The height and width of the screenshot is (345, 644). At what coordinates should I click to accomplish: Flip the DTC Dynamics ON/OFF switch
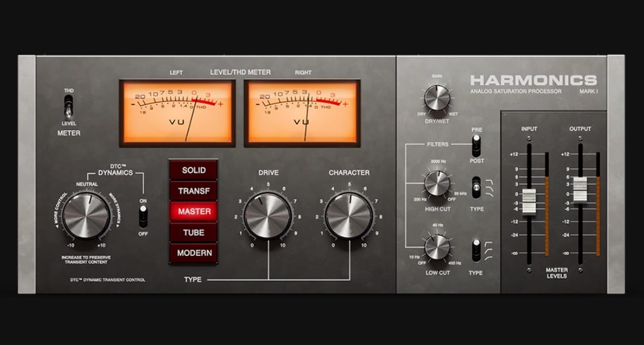(x=143, y=217)
